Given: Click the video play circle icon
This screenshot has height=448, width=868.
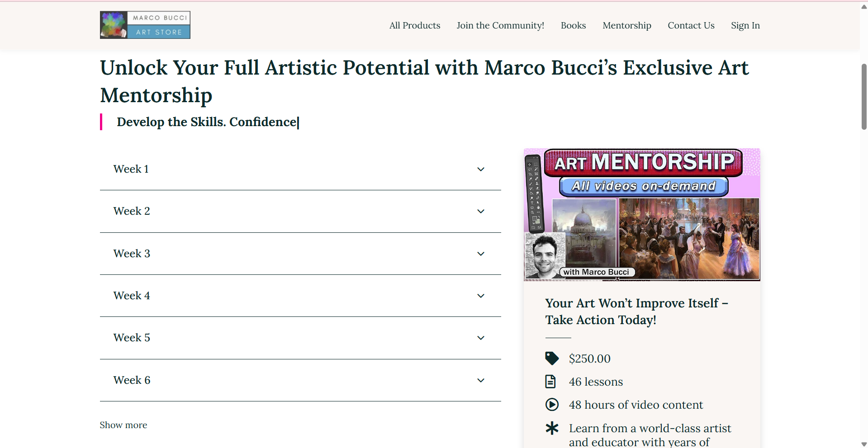Looking at the screenshot, I should coord(552,405).
